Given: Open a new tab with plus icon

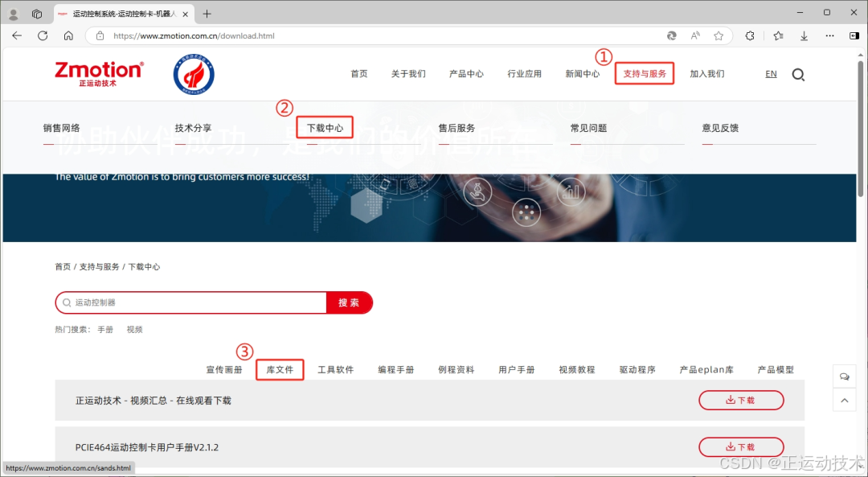Looking at the screenshot, I should [x=207, y=14].
